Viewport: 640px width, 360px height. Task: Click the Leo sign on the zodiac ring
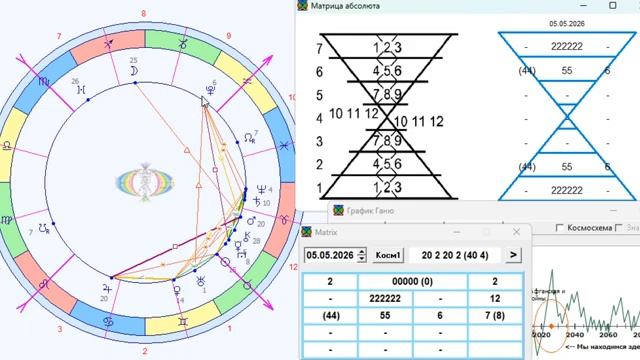click(44, 284)
